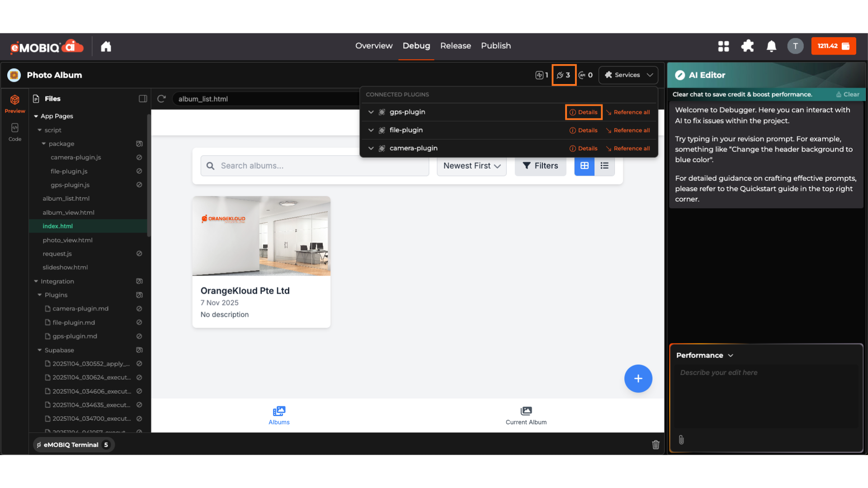Open the Newest First sort dropdown

472,166
